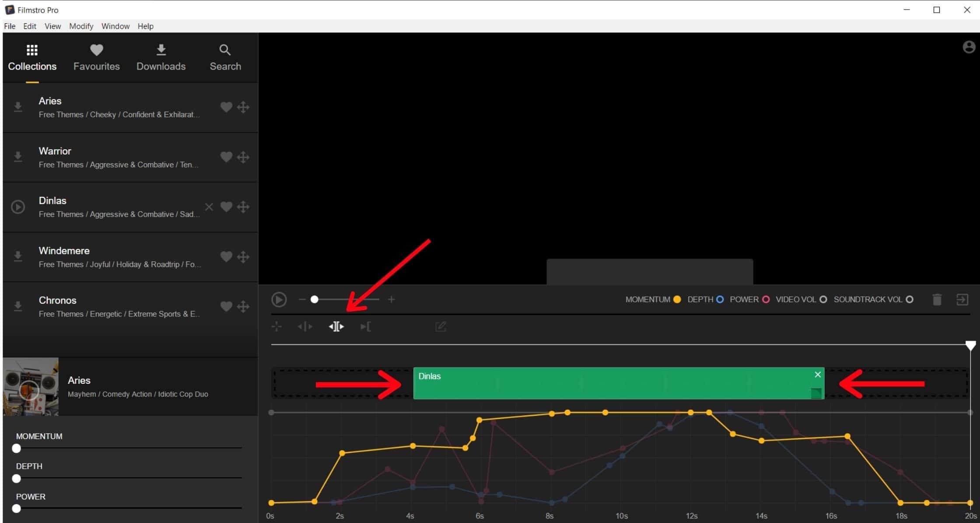
Task: Select the MOMENTUM graph radio button
Action: [677, 300]
